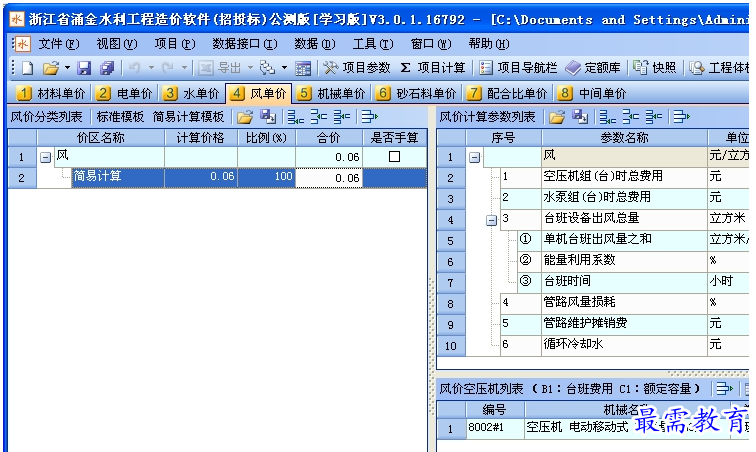Click top-arrow insert icon in 风价计算参数列表 toolbar
Viewport: 756px width, 452px height.
coord(631,117)
